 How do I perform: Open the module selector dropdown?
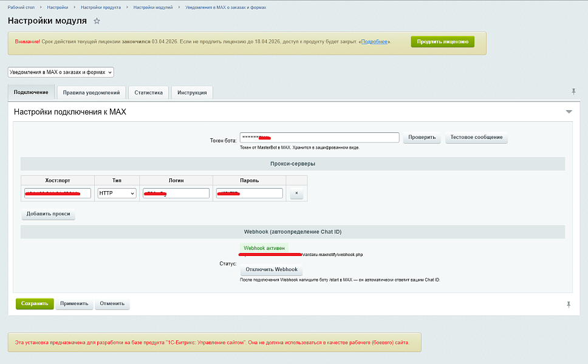(x=61, y=72)
